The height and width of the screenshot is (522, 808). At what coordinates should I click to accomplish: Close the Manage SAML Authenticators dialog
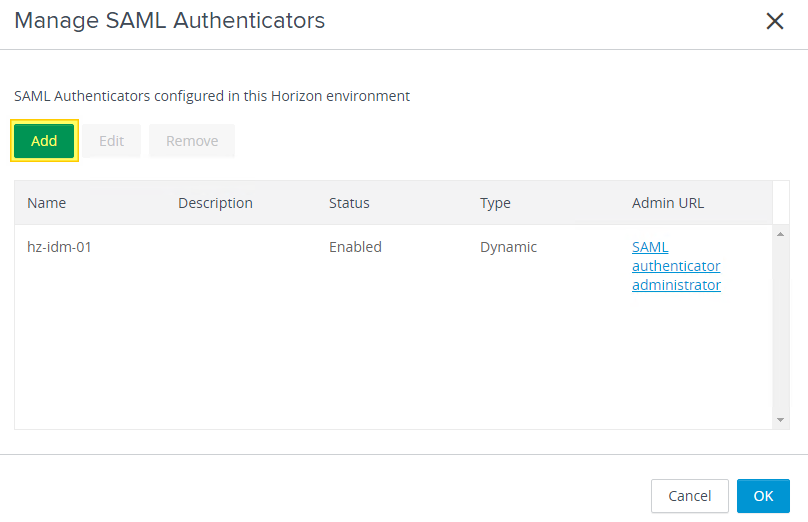point(774,22)
